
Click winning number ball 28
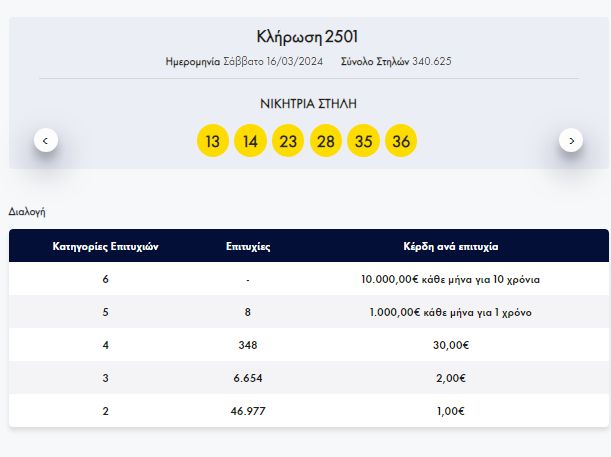(326, 141)
